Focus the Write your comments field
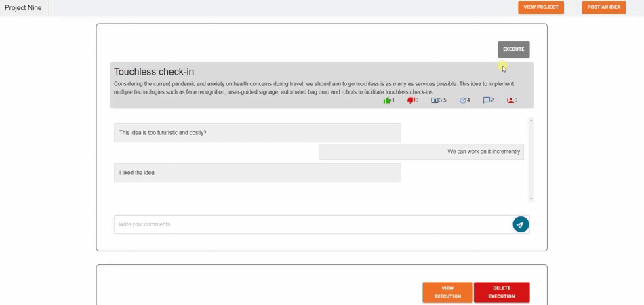644x305 pixels. pyautogui.click(x=312, y=224)
